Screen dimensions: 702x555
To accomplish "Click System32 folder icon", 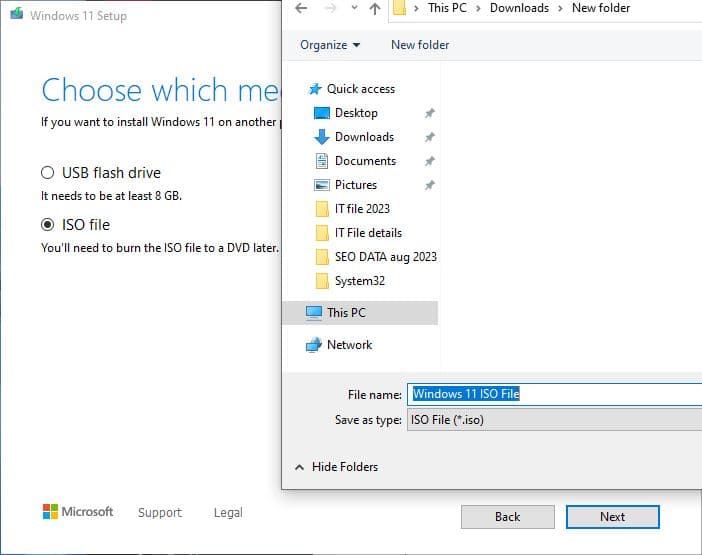I will tap(322, 281).
